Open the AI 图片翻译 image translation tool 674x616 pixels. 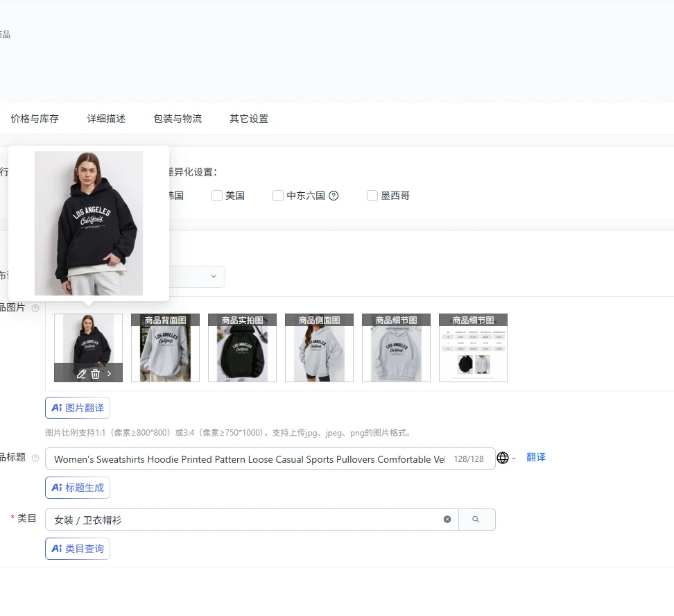click(77, 407)
